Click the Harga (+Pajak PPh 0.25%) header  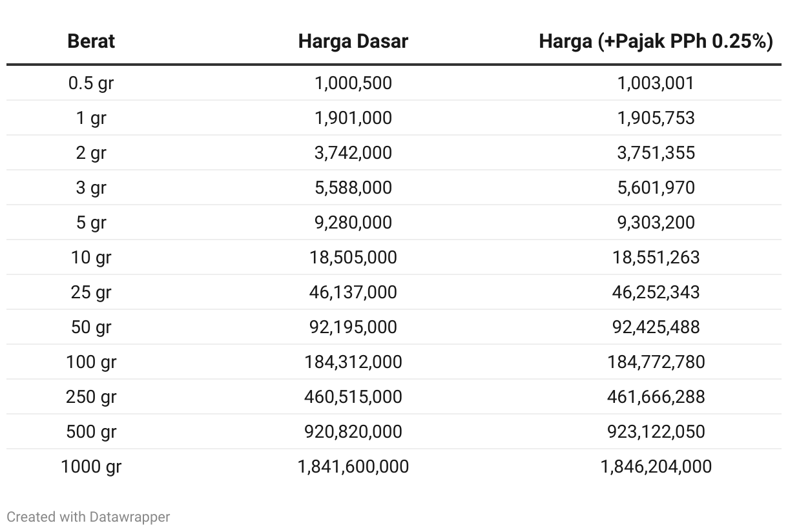(x=656, y=41)
